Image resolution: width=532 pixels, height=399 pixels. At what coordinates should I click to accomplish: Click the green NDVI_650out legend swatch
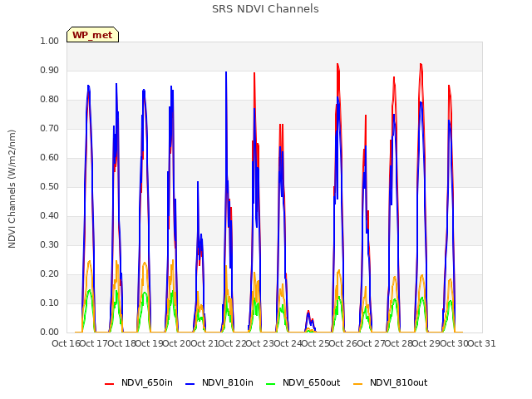tap(271, 383)
